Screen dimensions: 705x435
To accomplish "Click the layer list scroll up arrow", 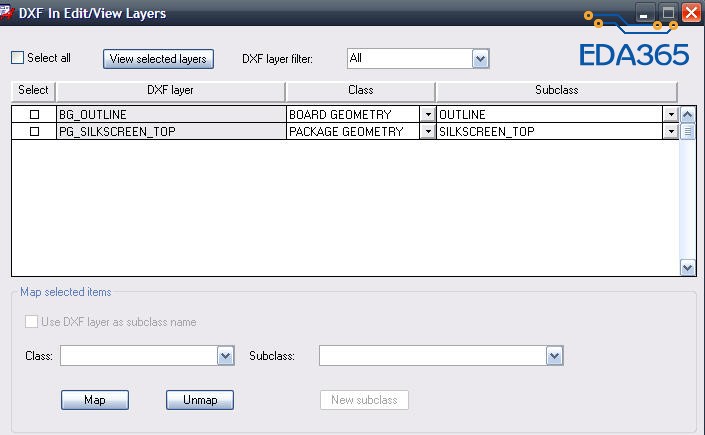I will coord(687,115).
